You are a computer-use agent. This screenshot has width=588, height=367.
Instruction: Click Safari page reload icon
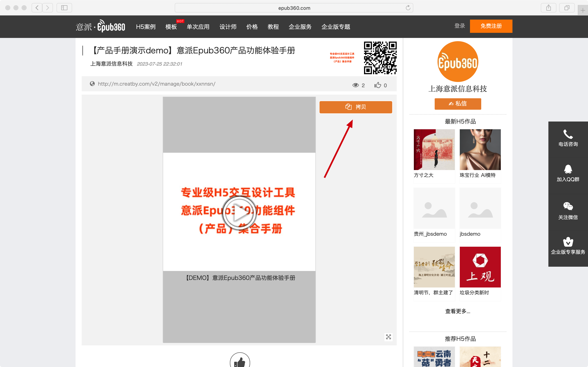(x=408, y=8)
